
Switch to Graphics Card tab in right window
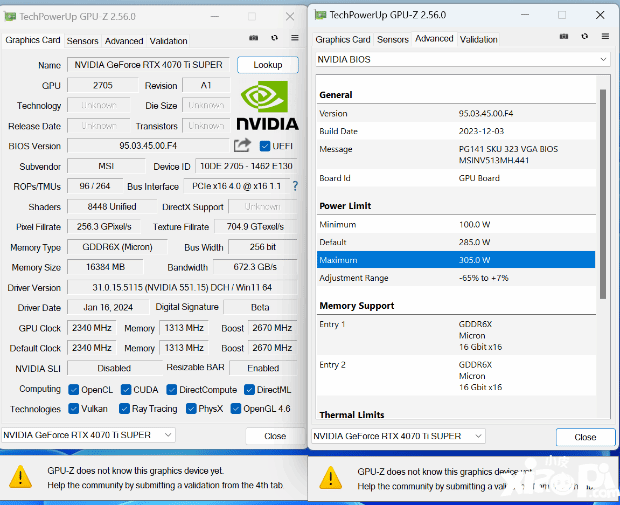tap(343, 40)
